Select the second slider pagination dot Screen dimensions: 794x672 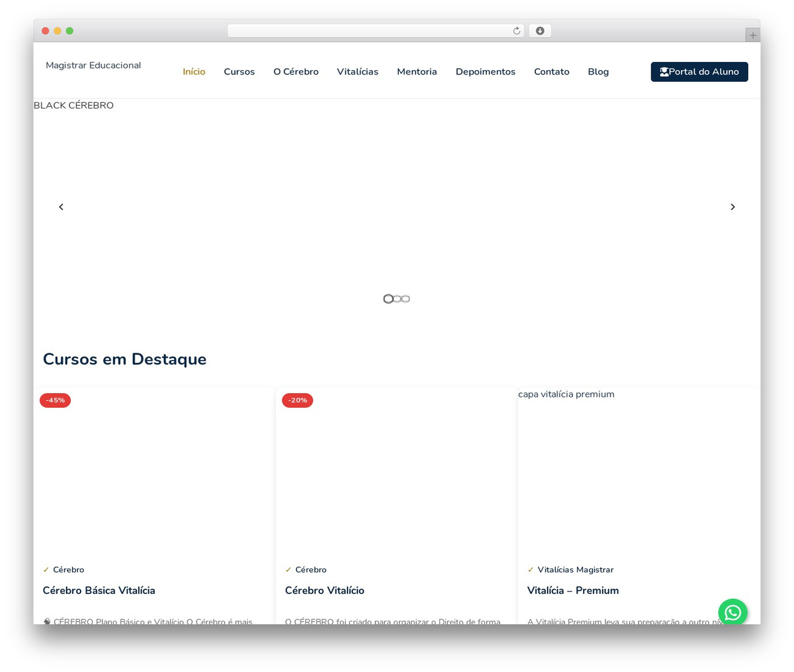397,299
